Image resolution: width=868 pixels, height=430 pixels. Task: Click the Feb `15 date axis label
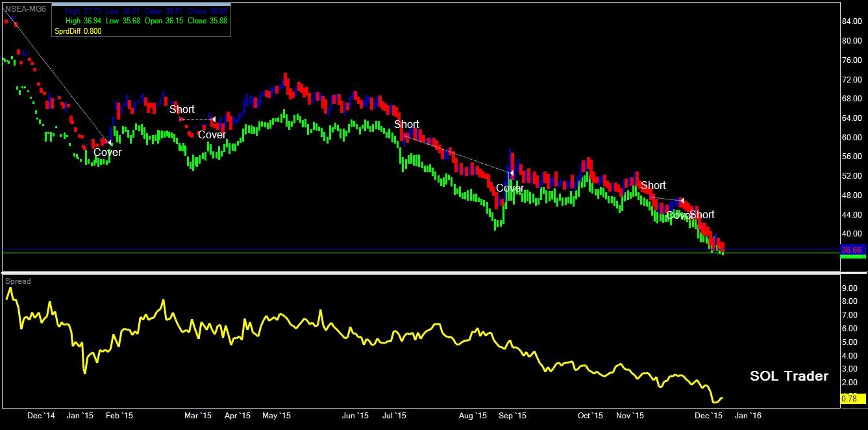tap(120, 415)
